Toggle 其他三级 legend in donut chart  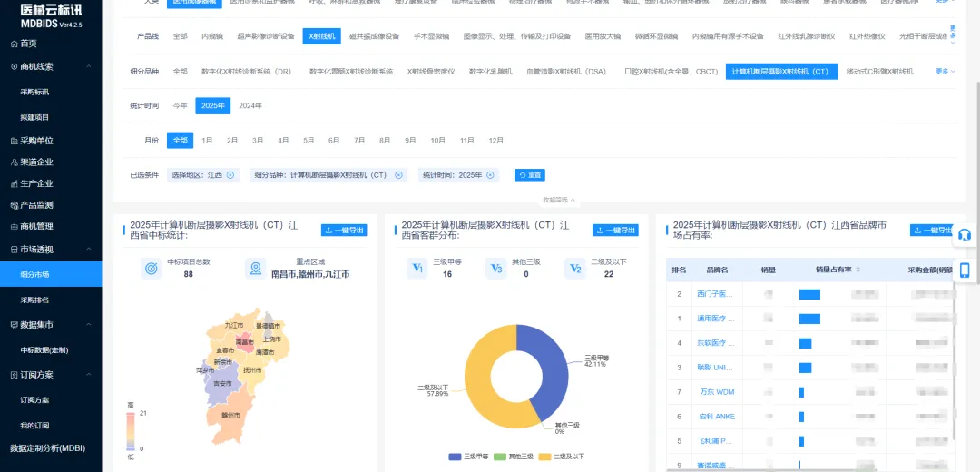pos(514,457)
